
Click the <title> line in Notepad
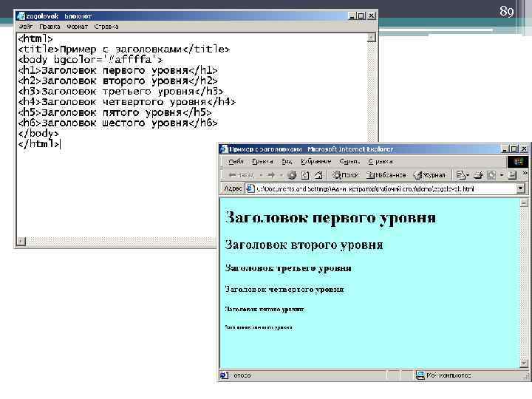[x=124, y=50]
